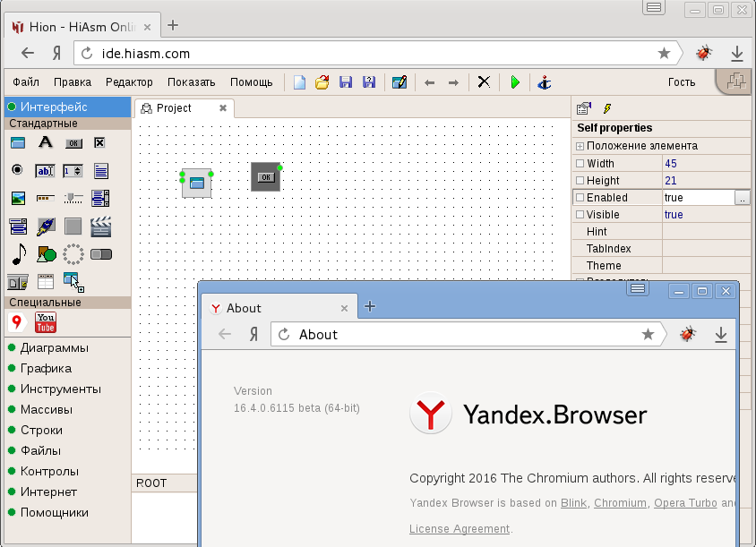The width and height of the screenshot is (756, 547).
Task: Tick the Visible property checkbox
Action: 580,215
